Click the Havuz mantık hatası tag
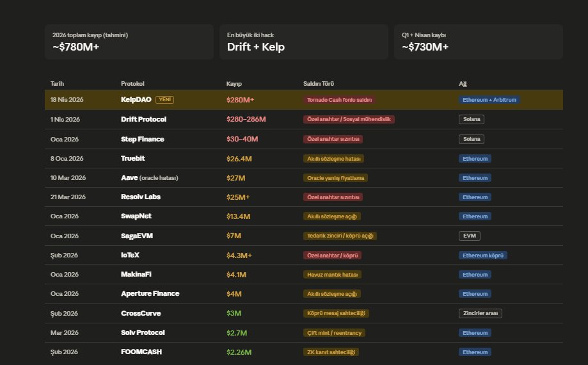 [x=332, y=275]
